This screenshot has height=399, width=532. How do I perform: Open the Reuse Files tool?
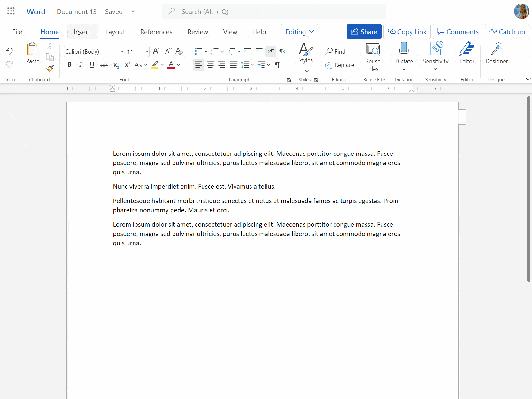point(373,58)
